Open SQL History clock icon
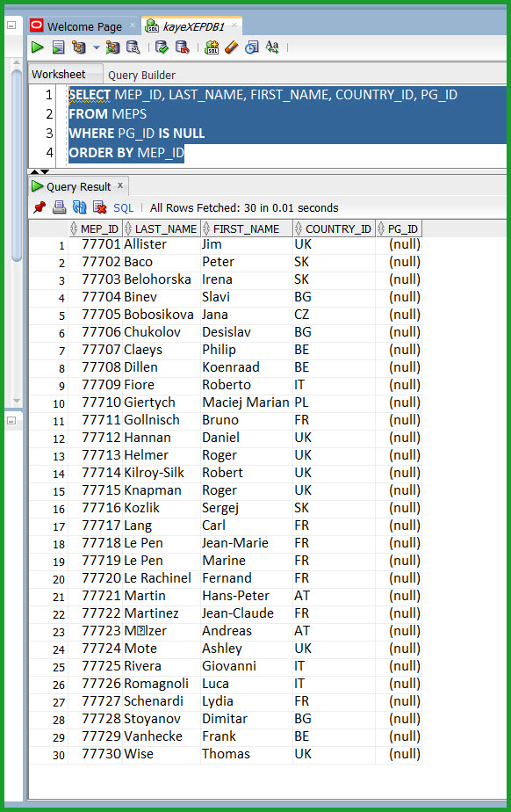 [252, 47]
